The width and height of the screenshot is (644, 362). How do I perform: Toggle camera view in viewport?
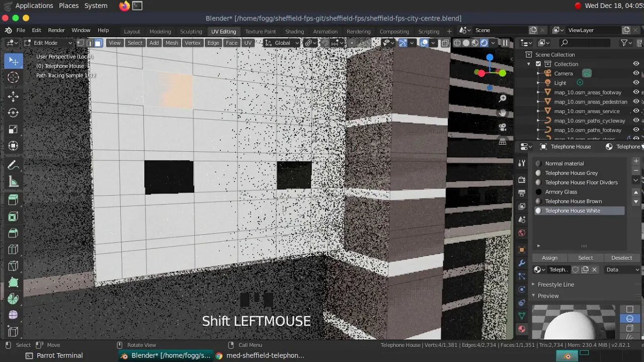(502, 127)
